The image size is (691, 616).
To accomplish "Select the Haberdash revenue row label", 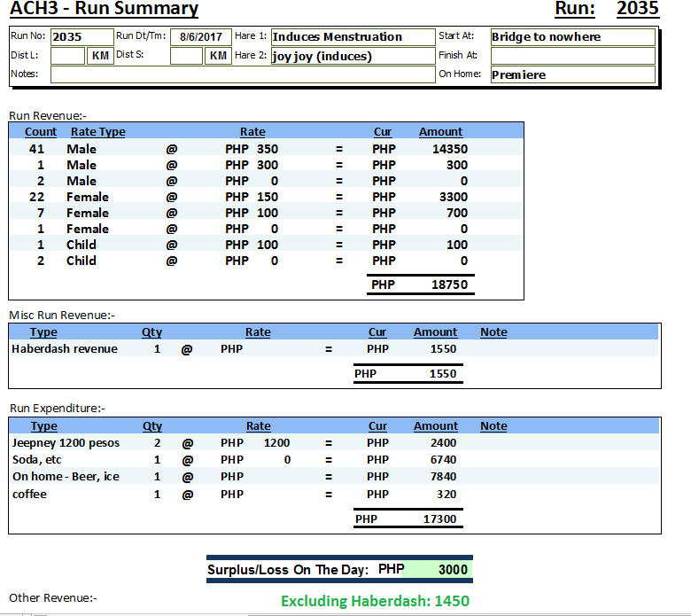I will point(65,349).
